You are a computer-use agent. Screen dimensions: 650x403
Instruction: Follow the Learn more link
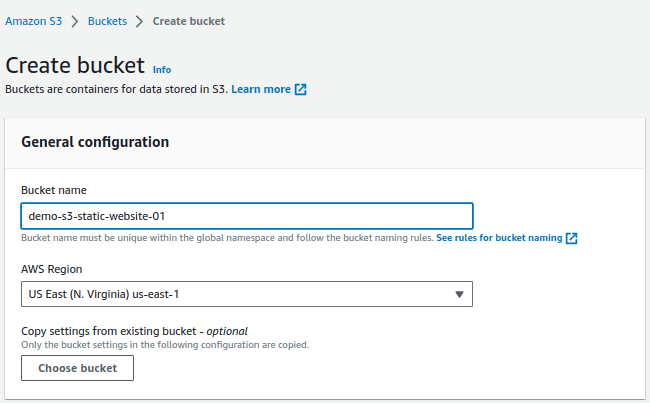click(x=261, y=89)
